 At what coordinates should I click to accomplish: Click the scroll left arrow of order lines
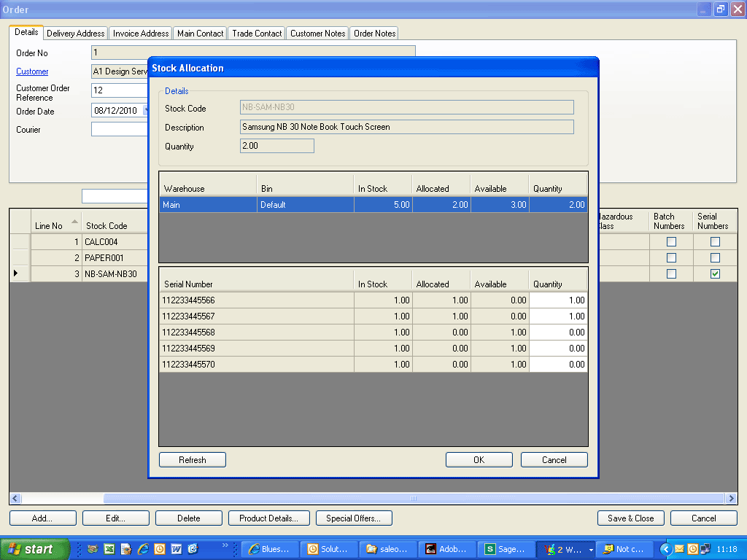(x=15, y=498)
